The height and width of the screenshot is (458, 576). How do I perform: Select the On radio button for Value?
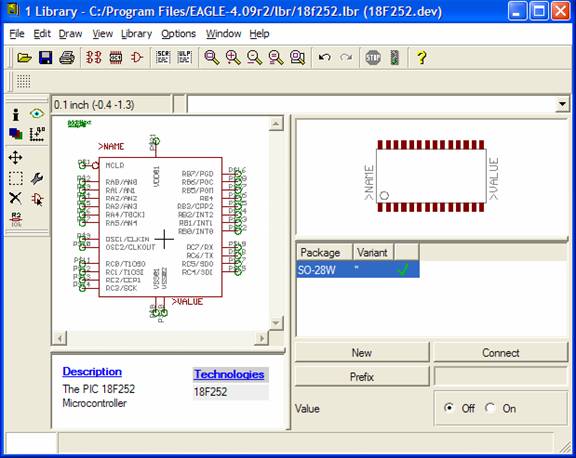pyautogui.click(x=490, y=408)
